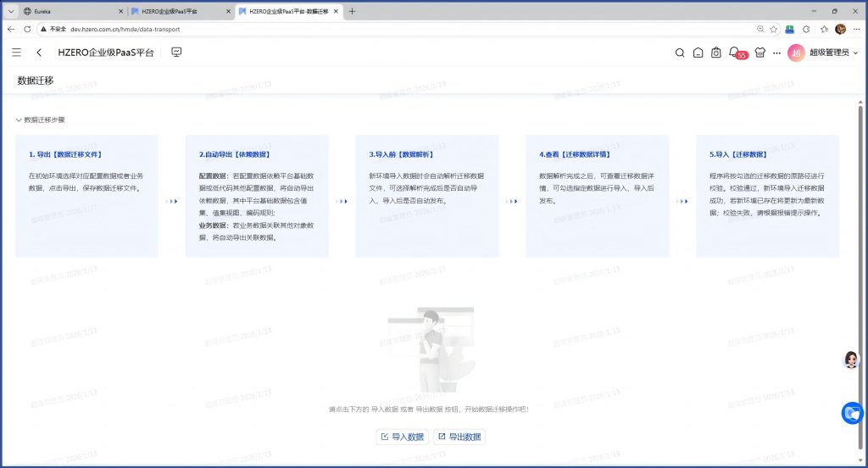
Task: Click the 导出数据 button
Action: (x=459, y=437)
